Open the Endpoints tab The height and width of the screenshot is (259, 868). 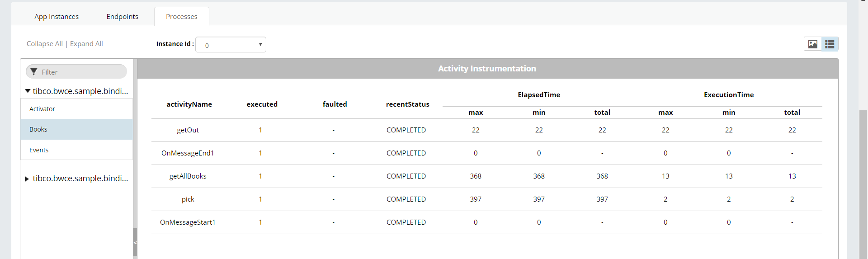point(123,16)
